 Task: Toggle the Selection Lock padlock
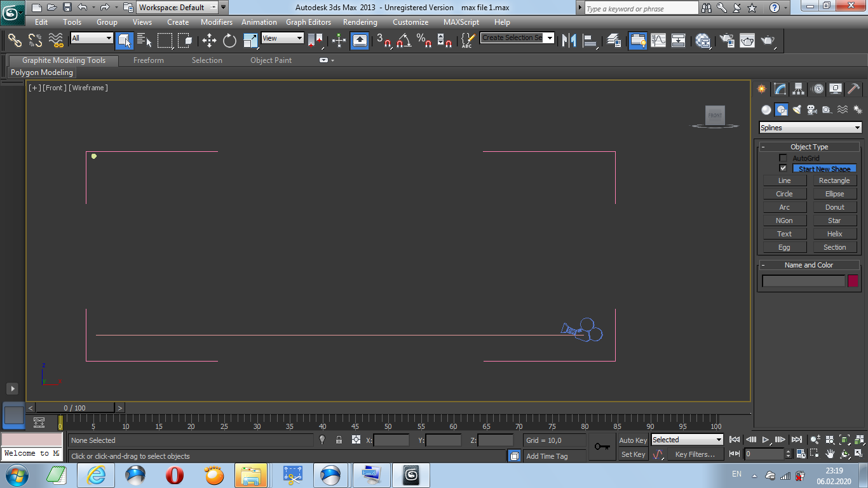pyautogui.click(x=339, y=440)
